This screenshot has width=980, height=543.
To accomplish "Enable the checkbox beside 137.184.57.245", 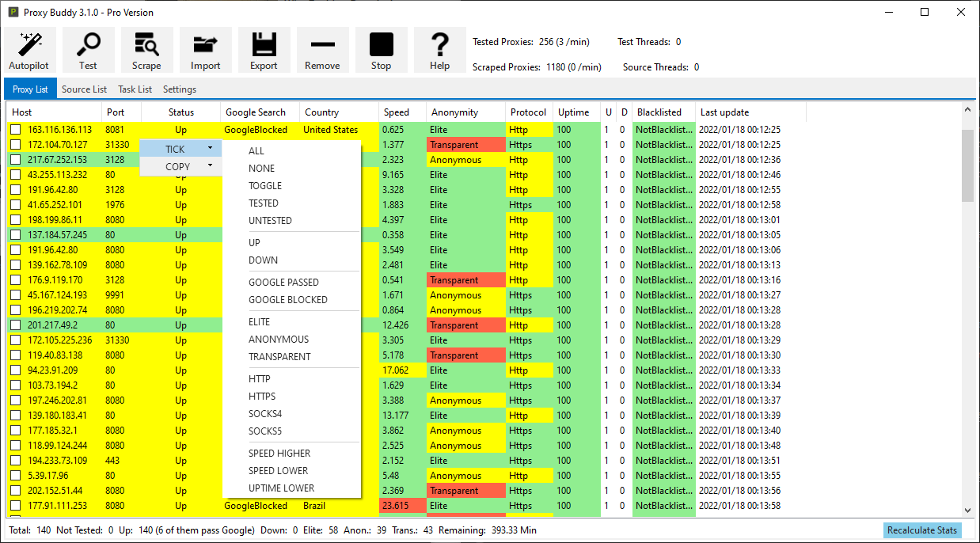I will 15,234.
